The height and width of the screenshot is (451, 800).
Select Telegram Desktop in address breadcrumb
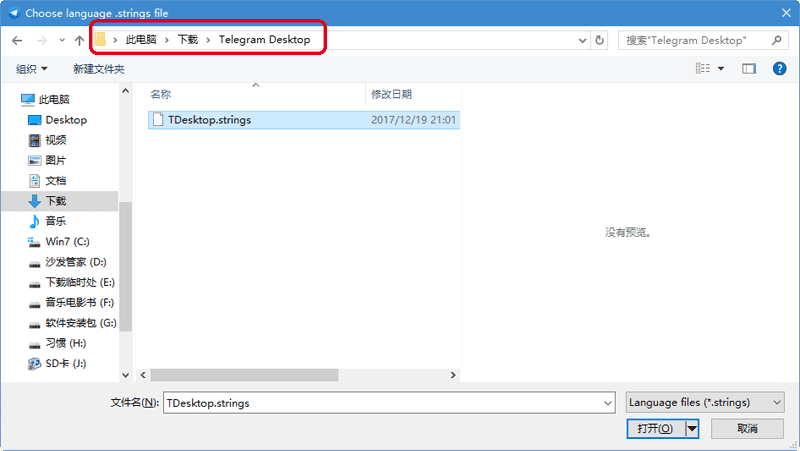click(x=264, y=39)
